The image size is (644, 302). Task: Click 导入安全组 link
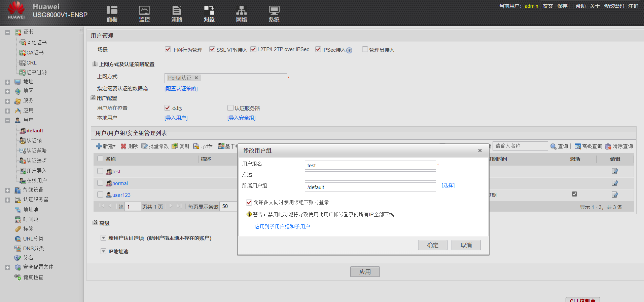click(242, 118)
